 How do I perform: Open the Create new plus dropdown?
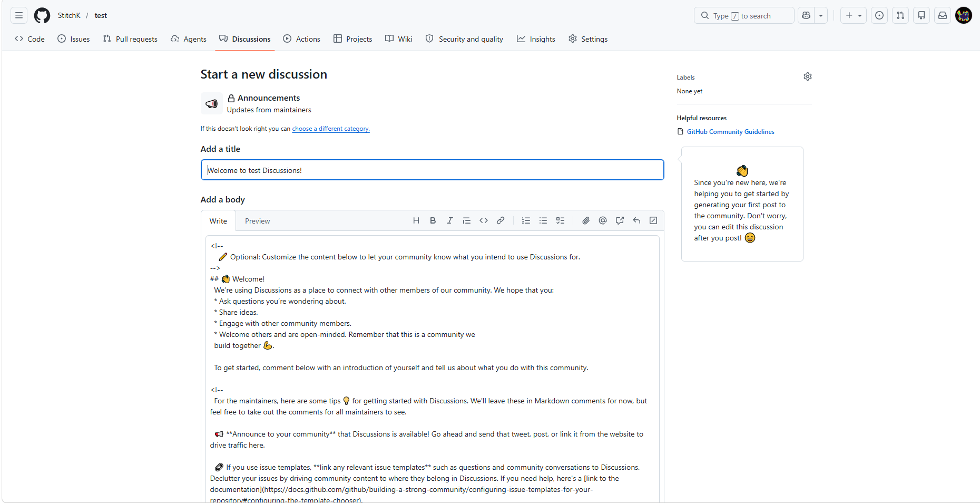click(854, 15)
